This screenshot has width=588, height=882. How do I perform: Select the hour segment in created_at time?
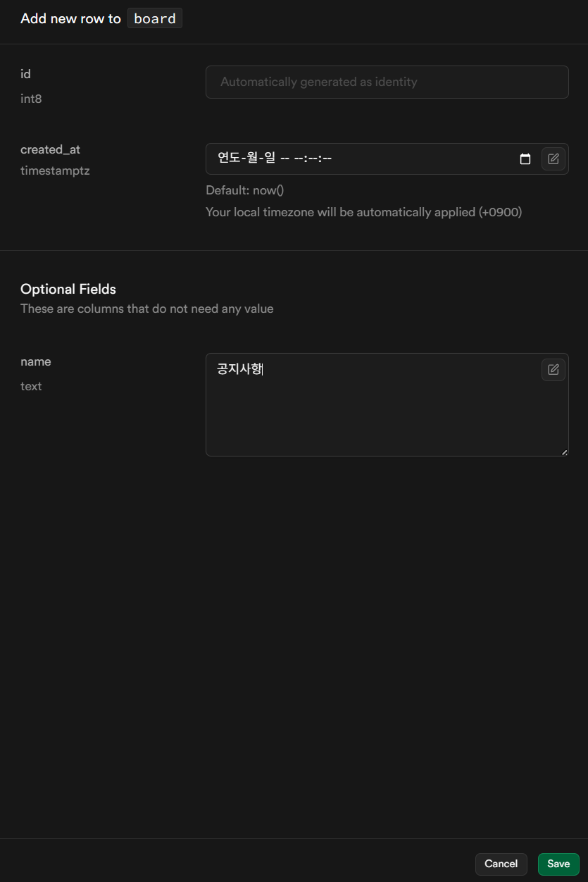[299, 159]
